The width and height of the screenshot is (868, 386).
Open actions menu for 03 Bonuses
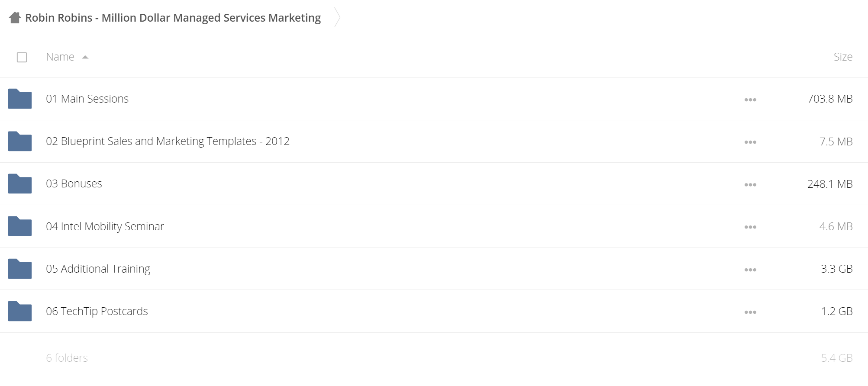[x=750, y=184]
